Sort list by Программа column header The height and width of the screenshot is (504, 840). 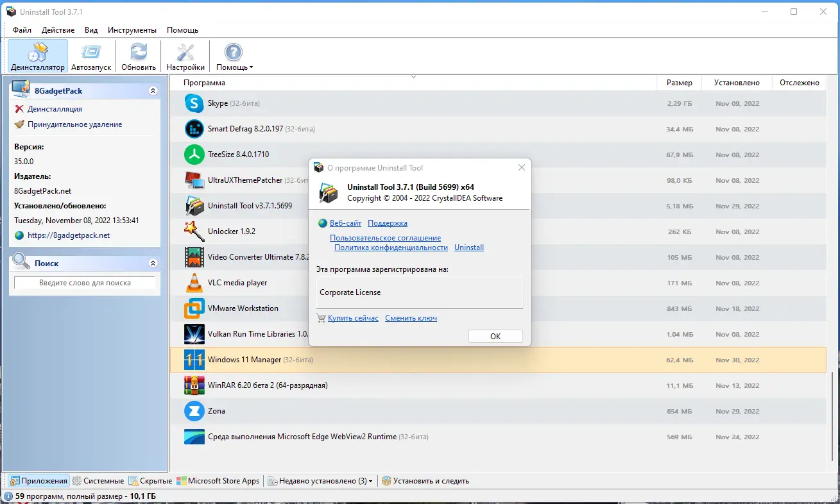tap(413, 83)
